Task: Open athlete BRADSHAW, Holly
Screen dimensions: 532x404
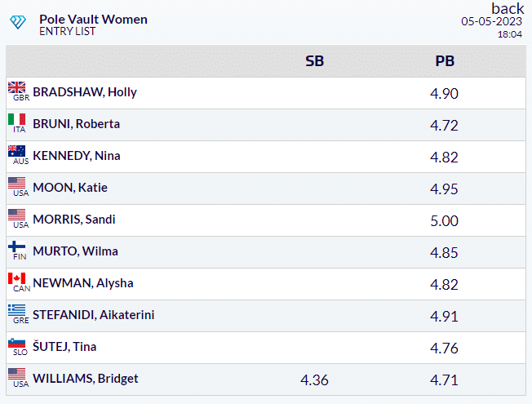Action: [x=85, y=92]
